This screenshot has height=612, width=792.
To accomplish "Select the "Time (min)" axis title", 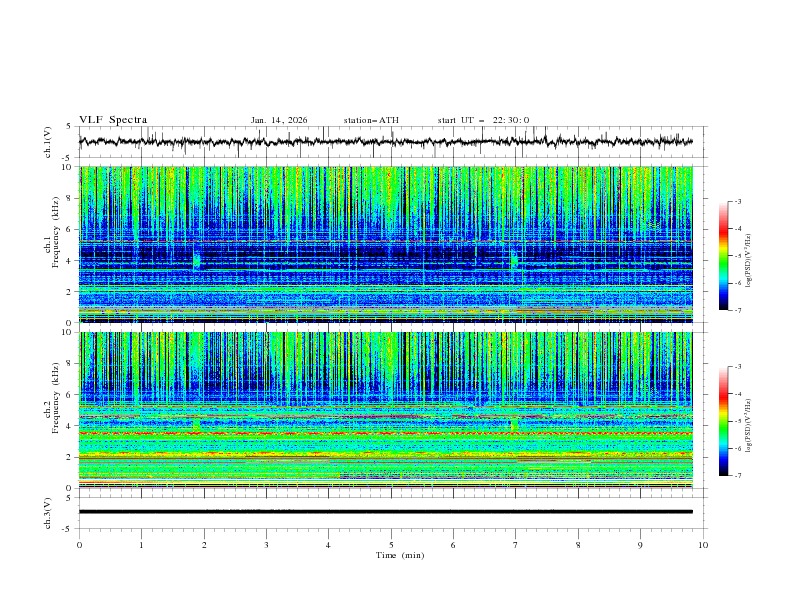I will [400, 555].
